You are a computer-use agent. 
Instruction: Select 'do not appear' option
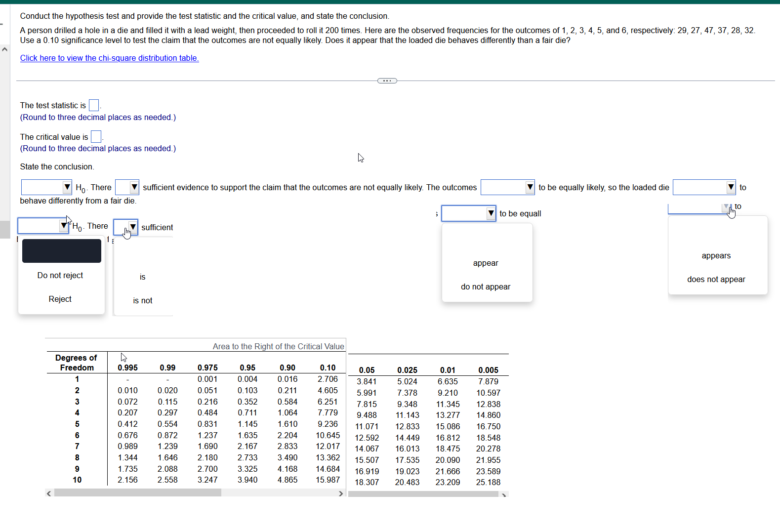click(486, 286)
